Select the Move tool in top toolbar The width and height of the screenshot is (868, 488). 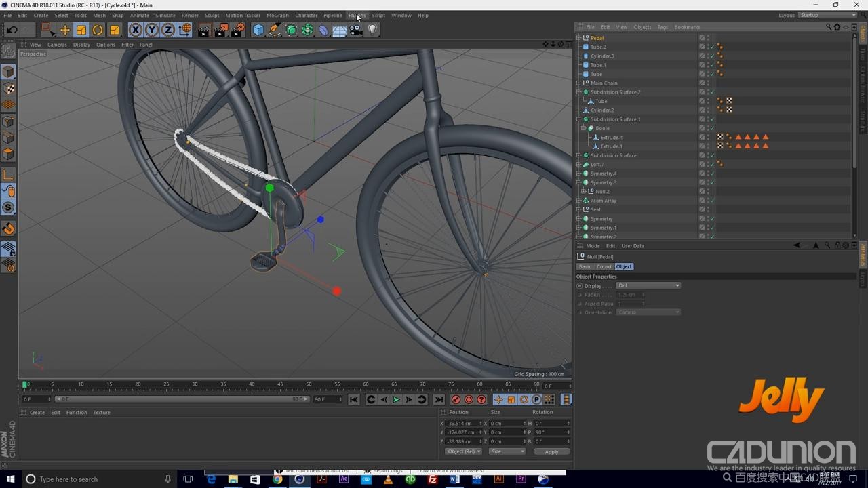click(65, 30)
